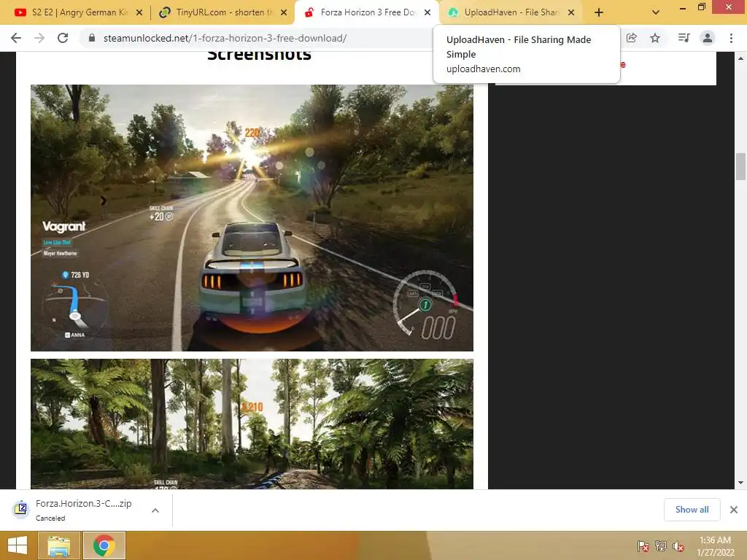Go back to the previous page

coord(16,38)
